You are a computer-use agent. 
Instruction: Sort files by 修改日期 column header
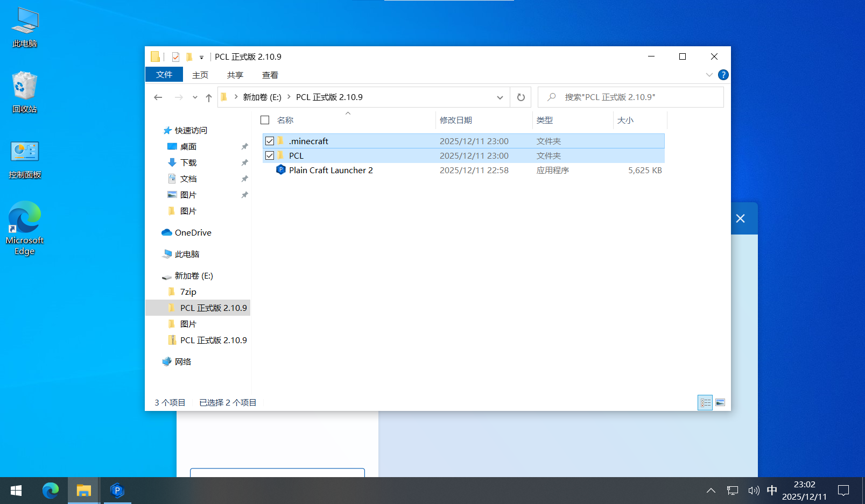456,120
